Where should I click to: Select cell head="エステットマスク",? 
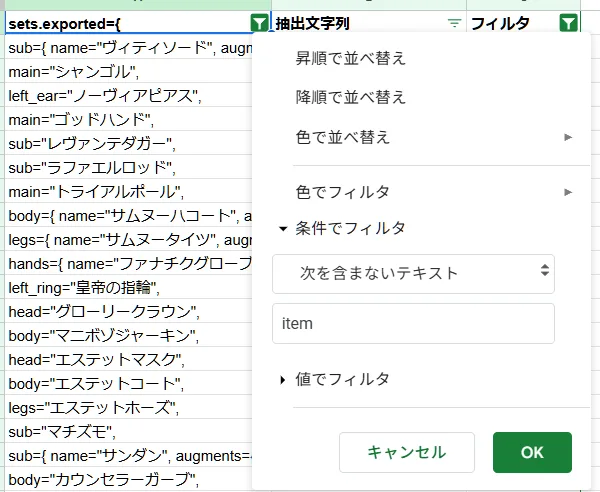click(x=128, y=359)
